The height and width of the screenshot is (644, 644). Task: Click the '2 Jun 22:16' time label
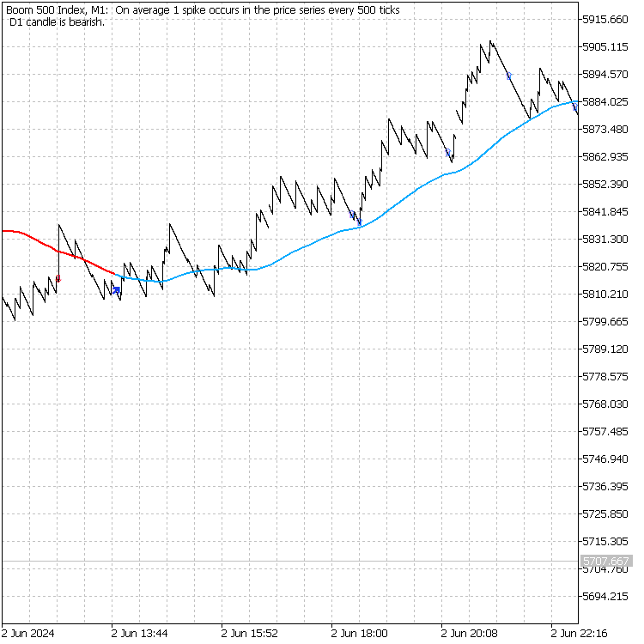pyautogui.click(x=579, y=634)
